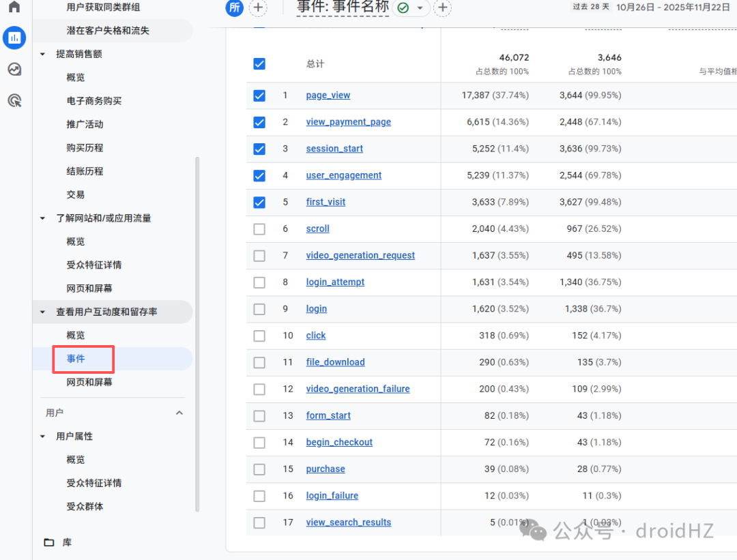Click the blue 所 all-users segment badge

(235, 7)
